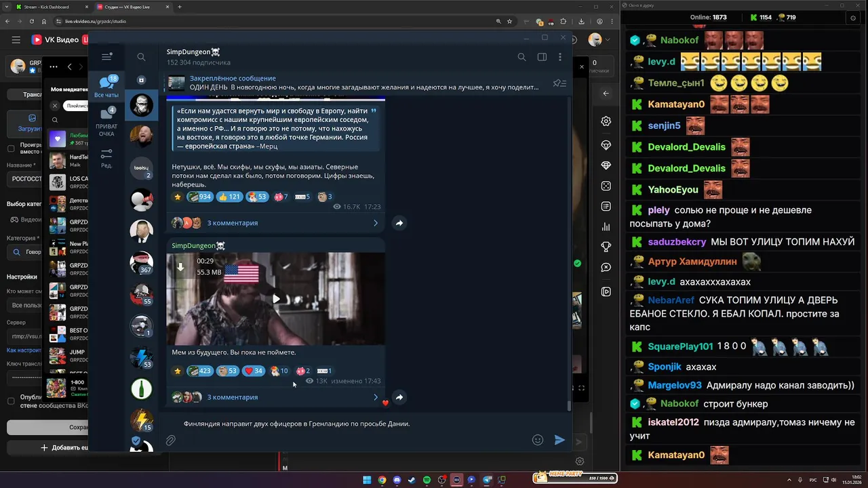Forward the meme video post
Screen dimensions: 868x488
tap(399, 397)
